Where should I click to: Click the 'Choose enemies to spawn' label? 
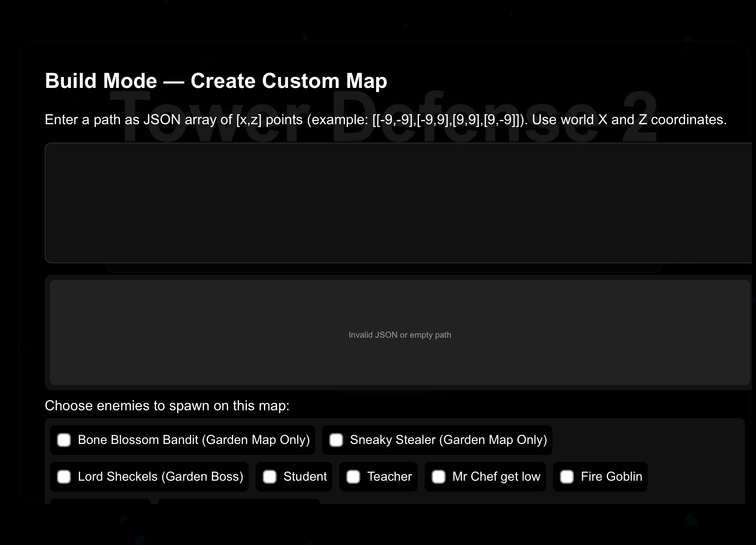tap(167, 406)
